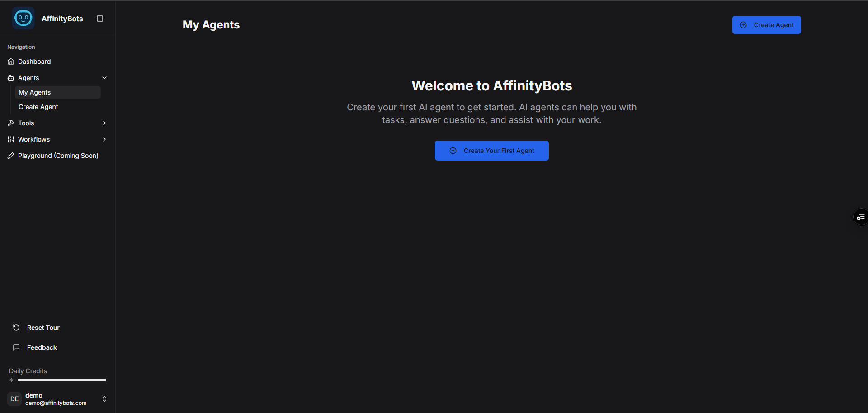Click the DE user avatar

14,399
